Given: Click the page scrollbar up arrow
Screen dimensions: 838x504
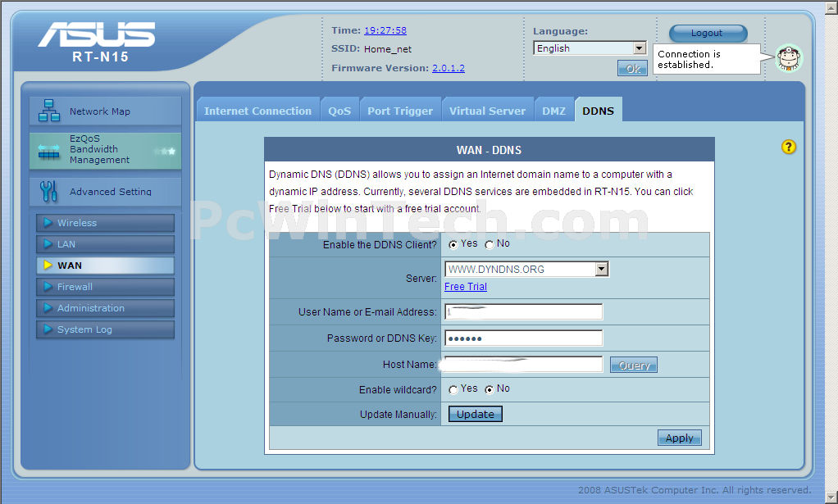Looking at the screenshot, I should pyautogui.click(x=831, y=7).
